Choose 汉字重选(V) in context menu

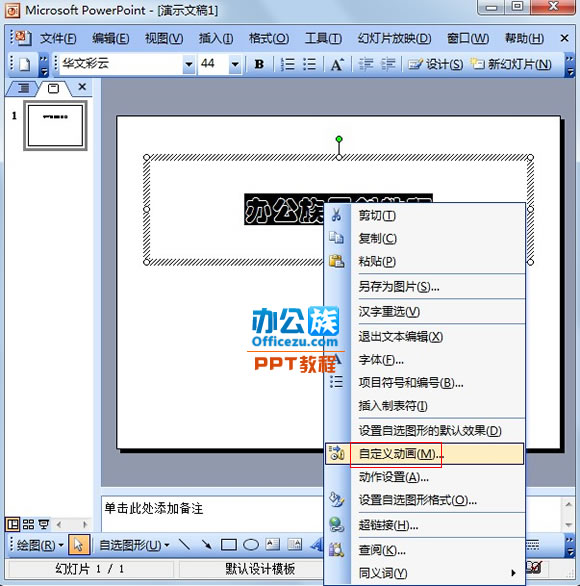click(424, 312)
